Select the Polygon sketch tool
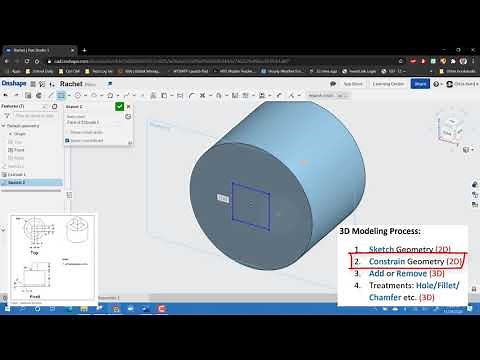The height and width of the screenshot is (360, 480). (110, 96)
